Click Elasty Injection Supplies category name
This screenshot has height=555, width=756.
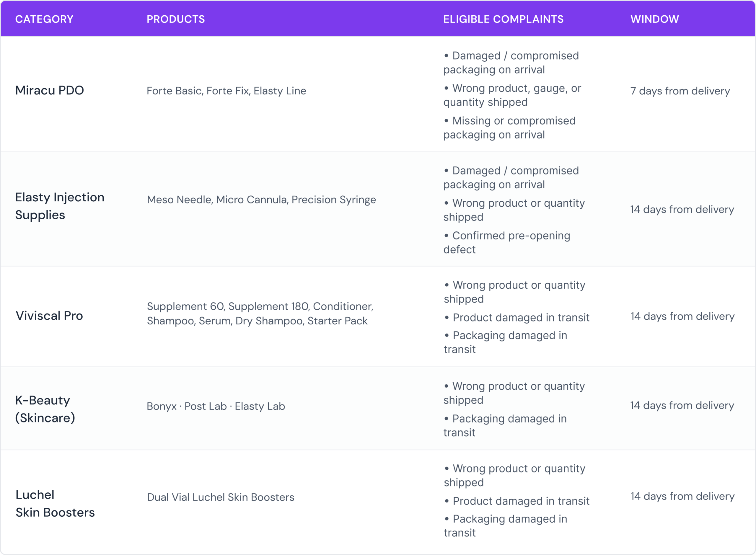[60, 206]
